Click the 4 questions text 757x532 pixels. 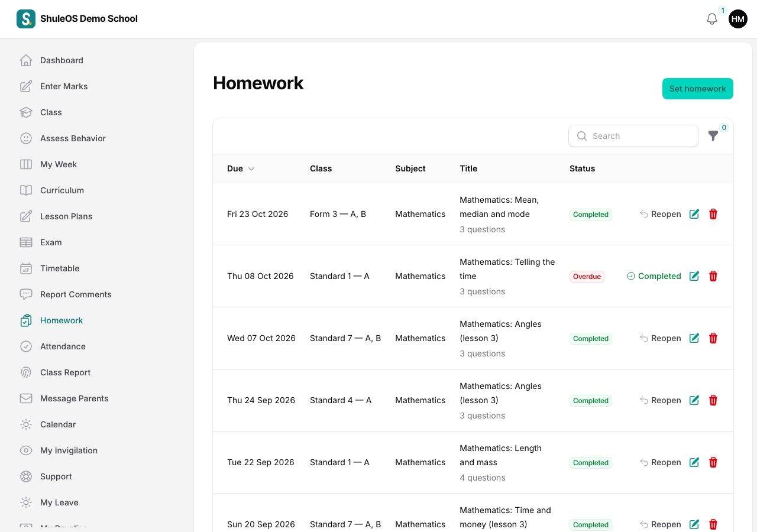coord(483,478)
